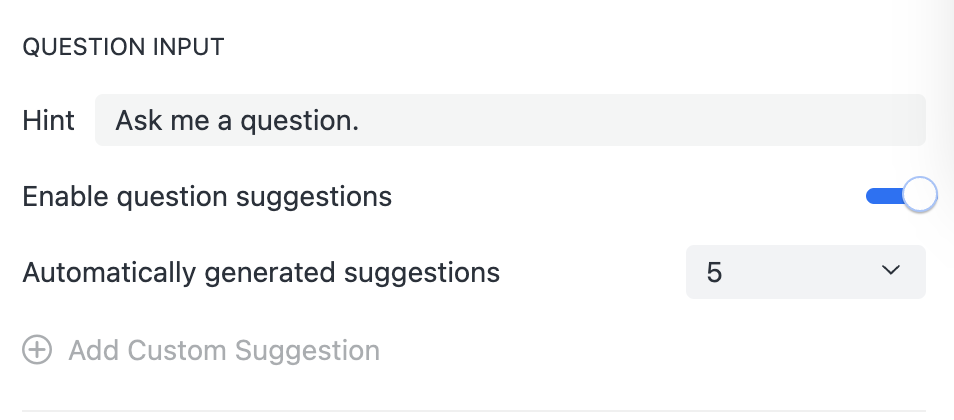Open the Automatically generated suggestions dropdown

coord(805,271)
